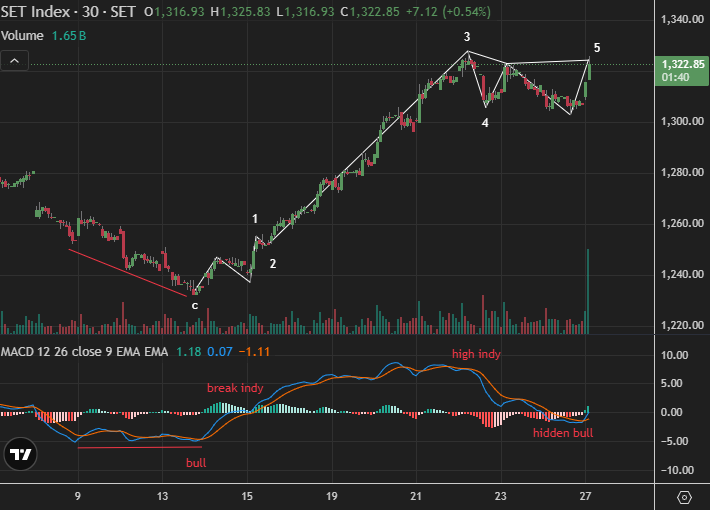Click date label 21 on time axis
This screenshot has width=710, height=510.
(x=416, y=496)
